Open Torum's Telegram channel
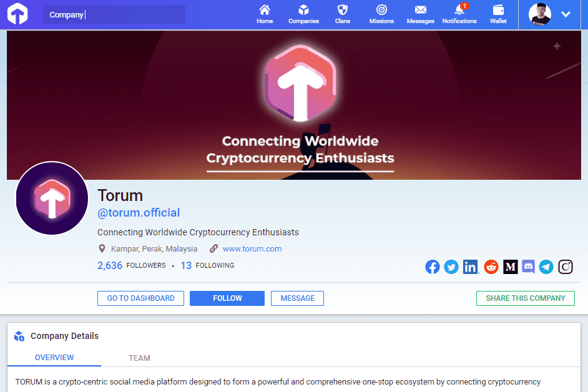Viewport: 588px width, 392px height. 546,267
